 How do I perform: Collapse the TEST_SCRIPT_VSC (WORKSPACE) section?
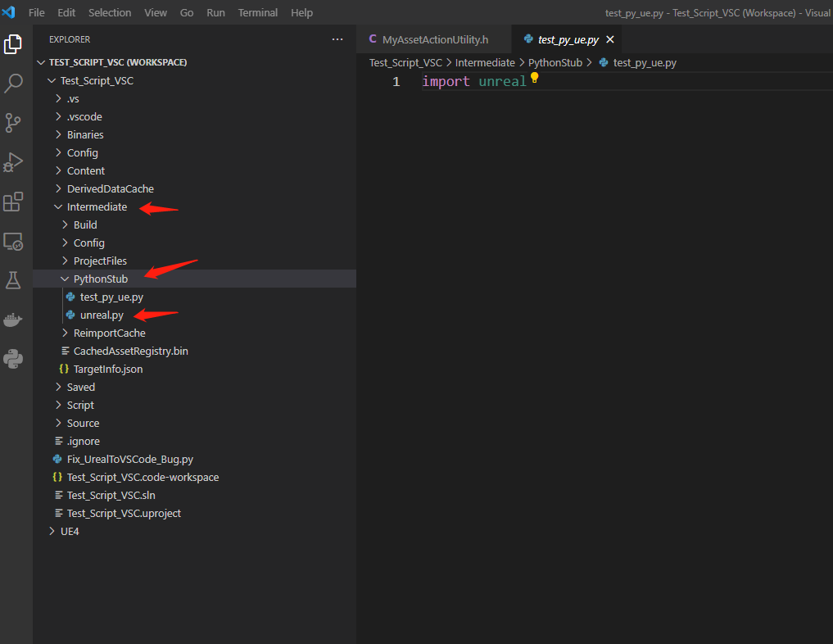[41, 62]
